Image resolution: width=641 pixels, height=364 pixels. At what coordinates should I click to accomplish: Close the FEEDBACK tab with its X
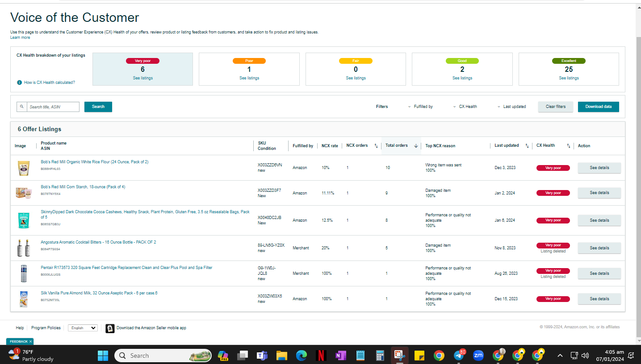[31, 341]
